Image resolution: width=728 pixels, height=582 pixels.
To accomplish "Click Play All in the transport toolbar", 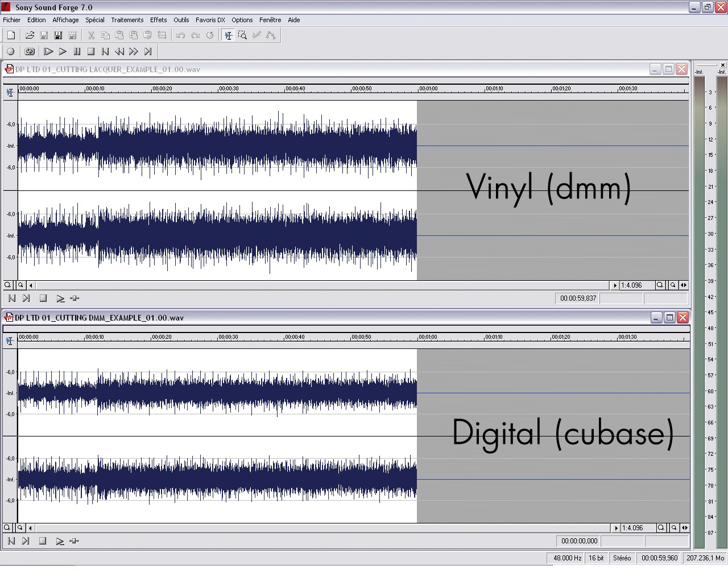I will pos(48,52).
